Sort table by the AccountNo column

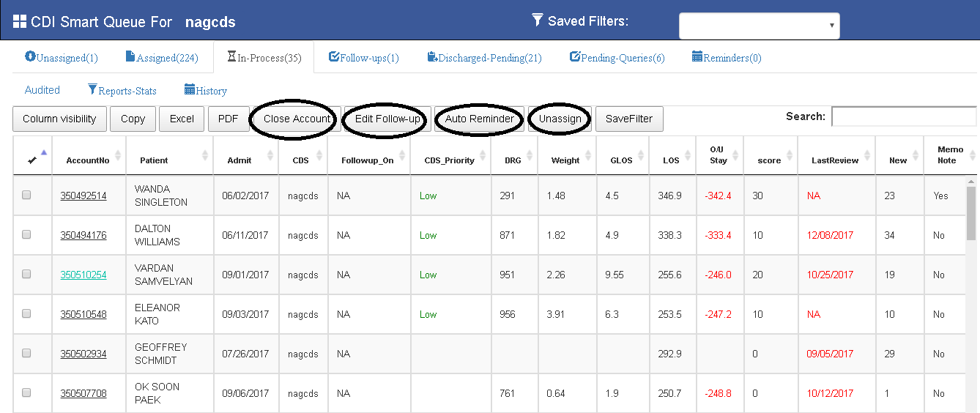(x=88, y=160)
